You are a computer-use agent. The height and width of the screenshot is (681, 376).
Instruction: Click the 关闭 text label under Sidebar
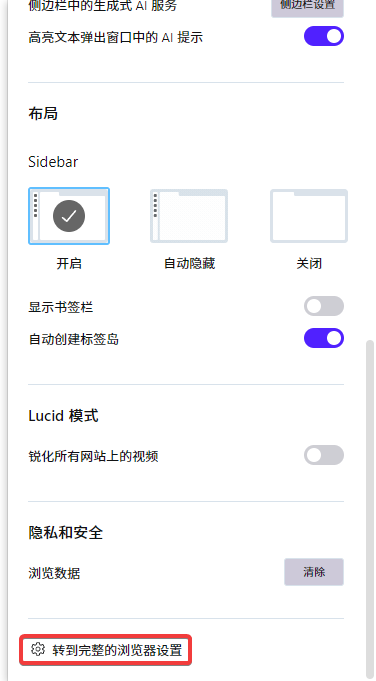tap(309, 264)
